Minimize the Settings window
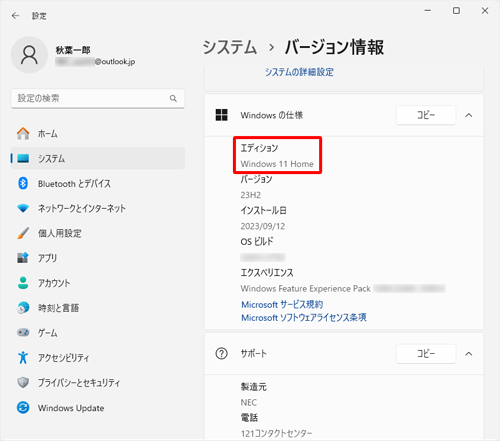The width and height of the screenshot is (500, 441). coord(428,11)
